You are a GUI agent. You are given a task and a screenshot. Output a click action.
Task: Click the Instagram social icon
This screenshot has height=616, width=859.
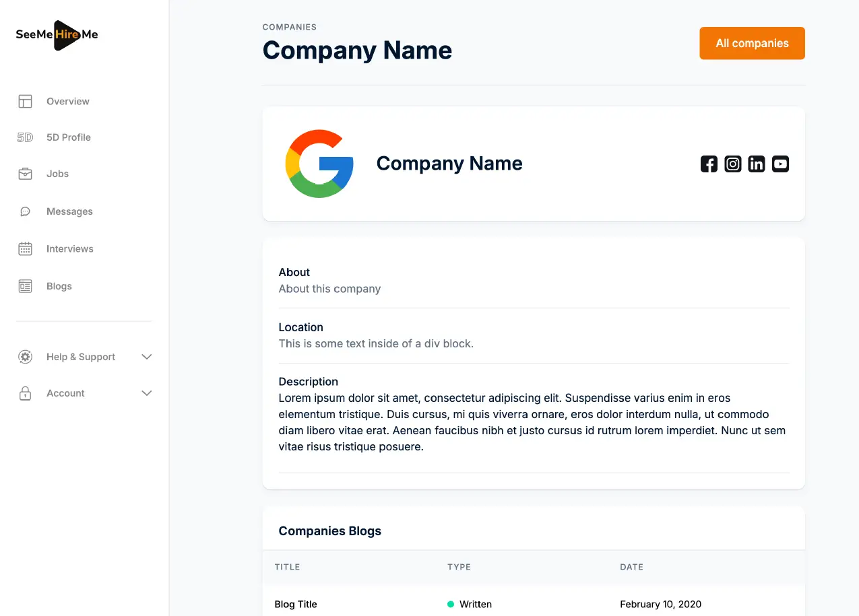[x=732, y=164]
